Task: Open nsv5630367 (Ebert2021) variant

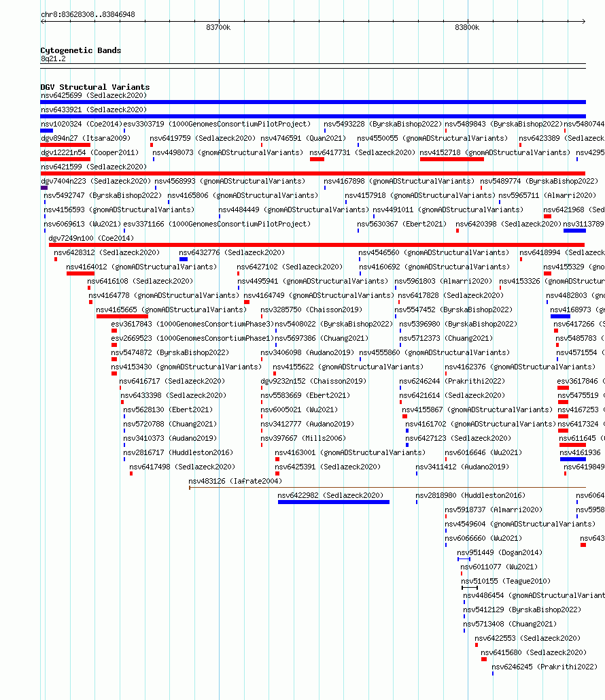Action: (402, 224)
